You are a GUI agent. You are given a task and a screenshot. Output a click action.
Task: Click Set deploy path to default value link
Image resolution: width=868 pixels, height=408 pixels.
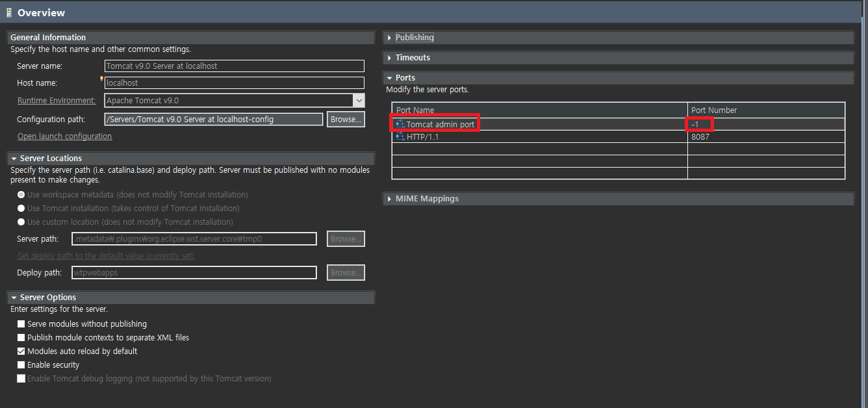(x=106, y=256)
